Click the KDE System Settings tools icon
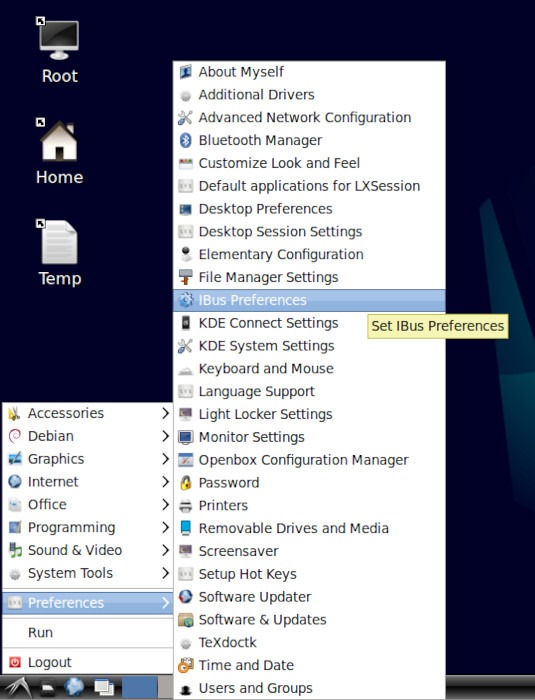The image size is (535, 700). pos(185,346)
